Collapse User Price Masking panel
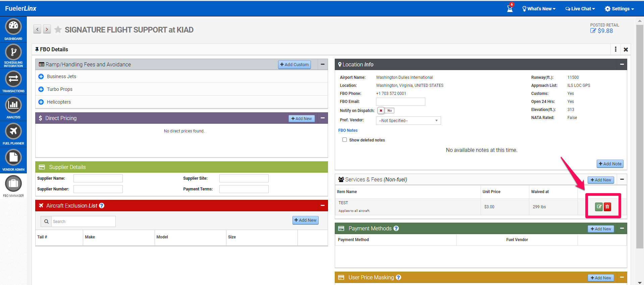Viewport: 644px width, 285px height. [x=622, y=277]
